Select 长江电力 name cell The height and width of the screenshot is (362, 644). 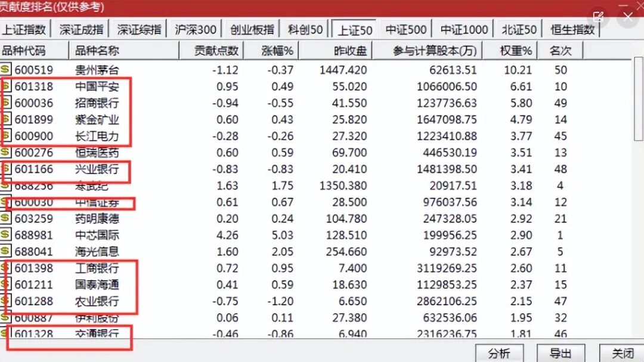pos(97,135)
